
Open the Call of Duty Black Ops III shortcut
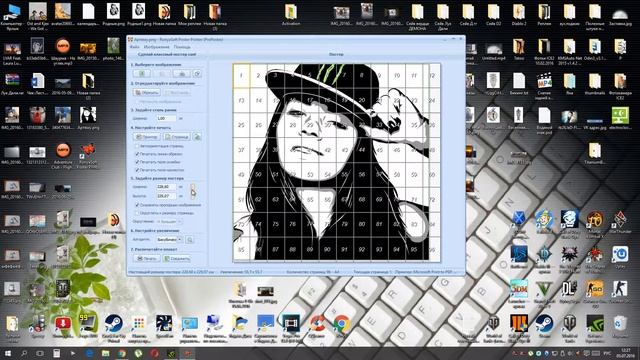[519, 327]
